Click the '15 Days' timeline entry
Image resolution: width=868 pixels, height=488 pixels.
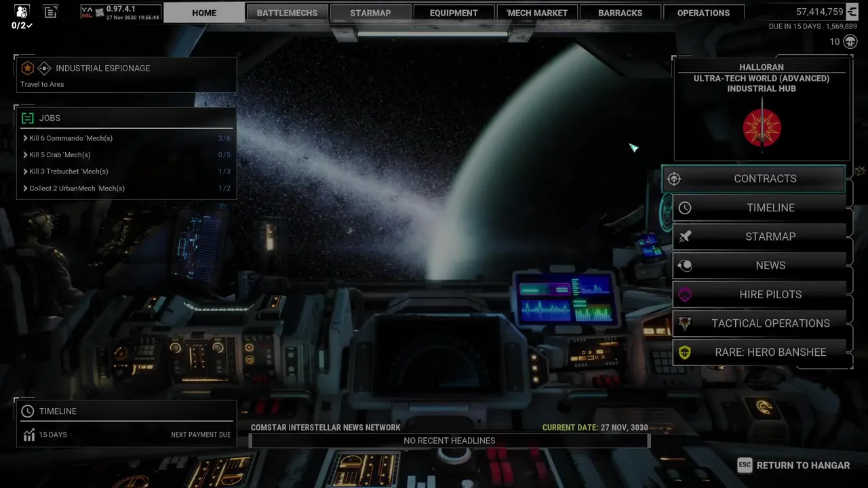53,435
